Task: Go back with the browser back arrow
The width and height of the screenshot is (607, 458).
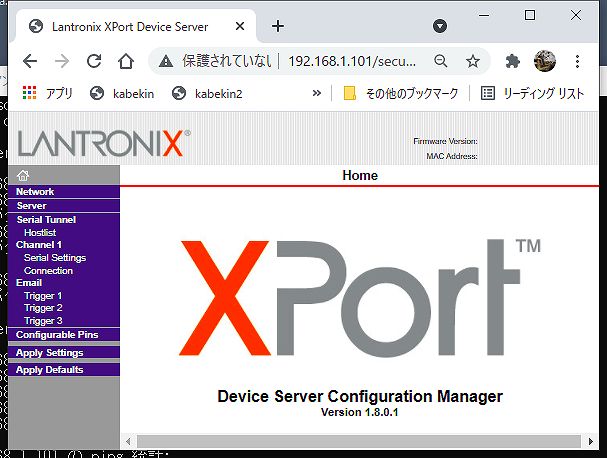Action: [x=30, y=61]
